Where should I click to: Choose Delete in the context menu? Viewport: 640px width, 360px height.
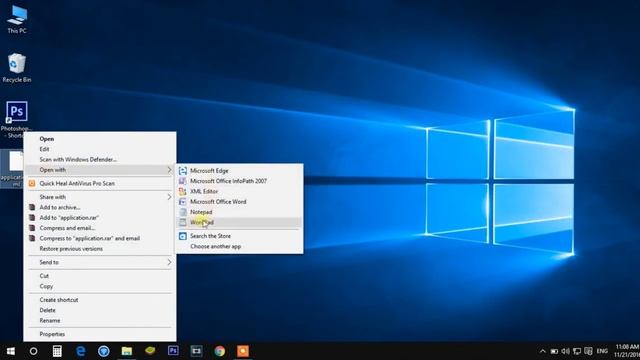(100, 310)
